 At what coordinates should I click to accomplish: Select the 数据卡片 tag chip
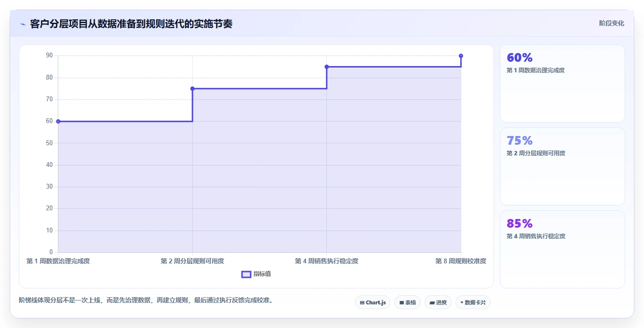click(473, 302)
